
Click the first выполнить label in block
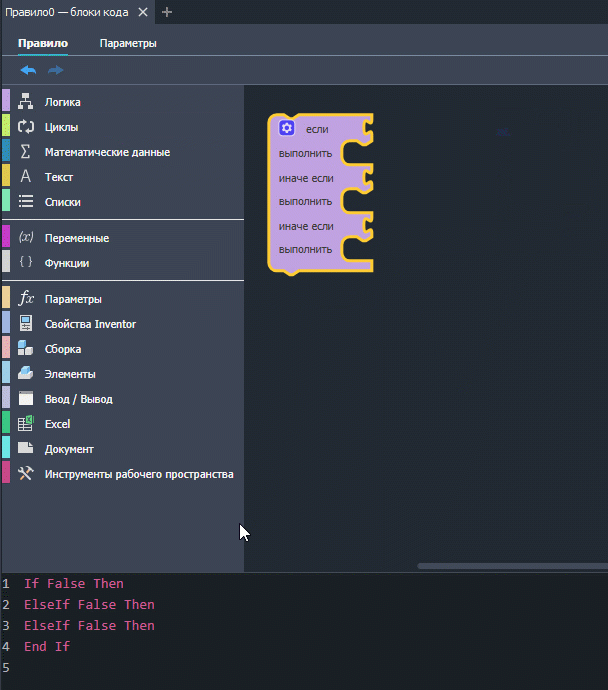pyautogui.click(x=305, y=154)
